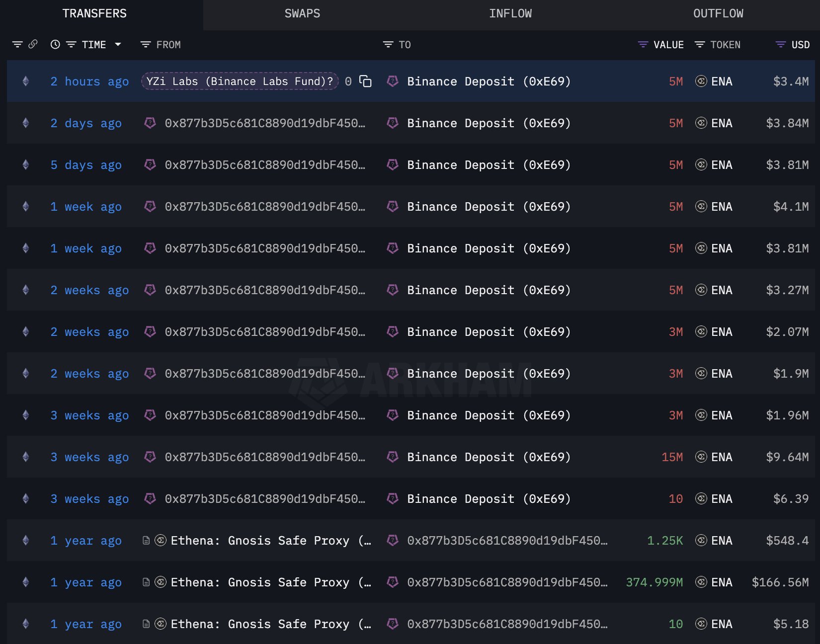Click contract document icon on $166.56M row
This screenshot has width=820, height=644.
coord(146,582)
